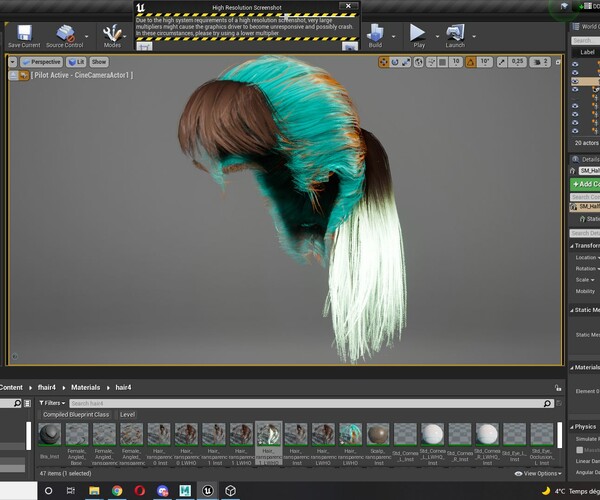
Task: Toggle the sources panel list icon
Action: coord(27,403)
